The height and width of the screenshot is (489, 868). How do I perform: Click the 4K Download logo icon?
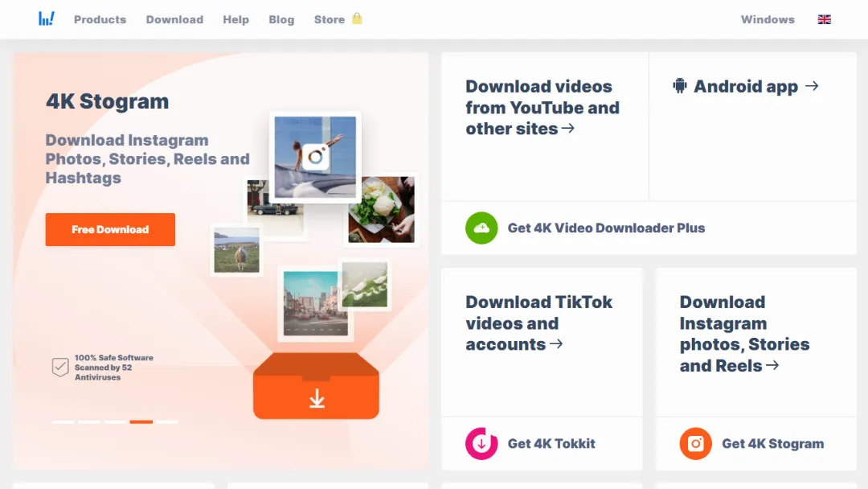point(47,18)
